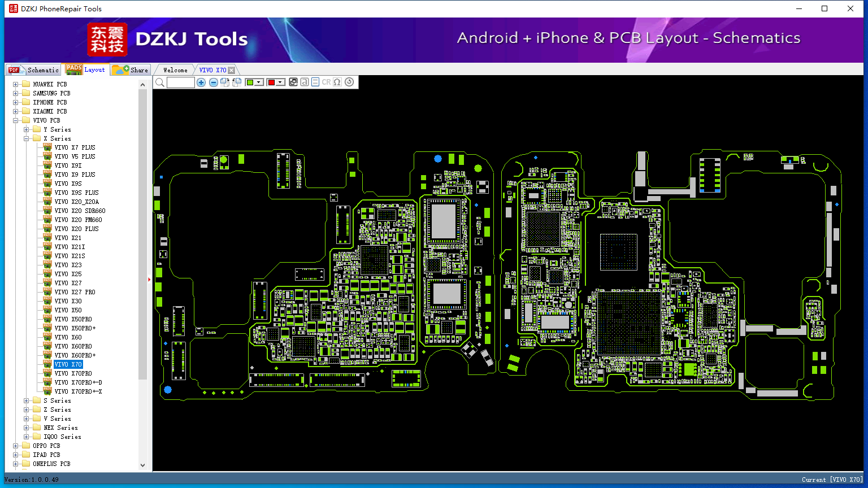Open VIVO X70PRO+-X layout

point(78,391)
